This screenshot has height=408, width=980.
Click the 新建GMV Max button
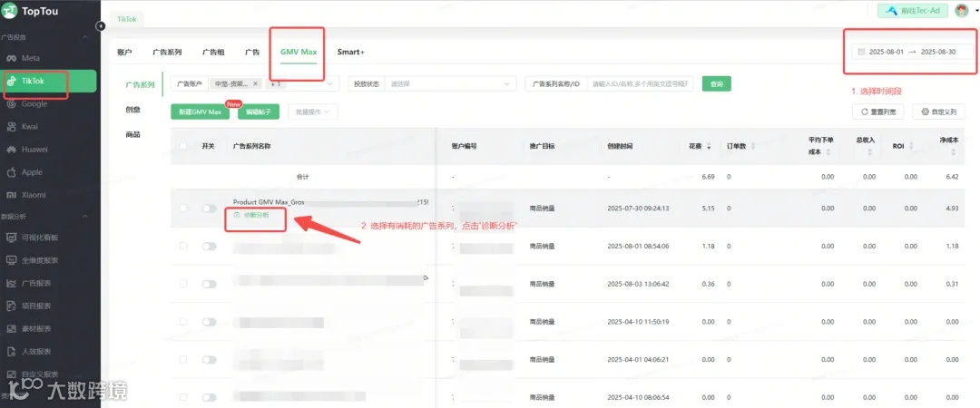pyautogui.click(x=200, y=112)
